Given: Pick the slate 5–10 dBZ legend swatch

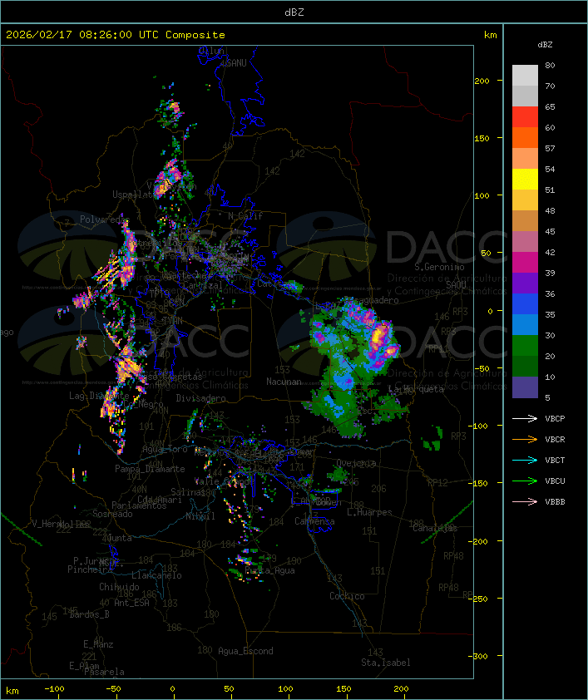Looking at the screenshot, I should [x=525, y=387].
